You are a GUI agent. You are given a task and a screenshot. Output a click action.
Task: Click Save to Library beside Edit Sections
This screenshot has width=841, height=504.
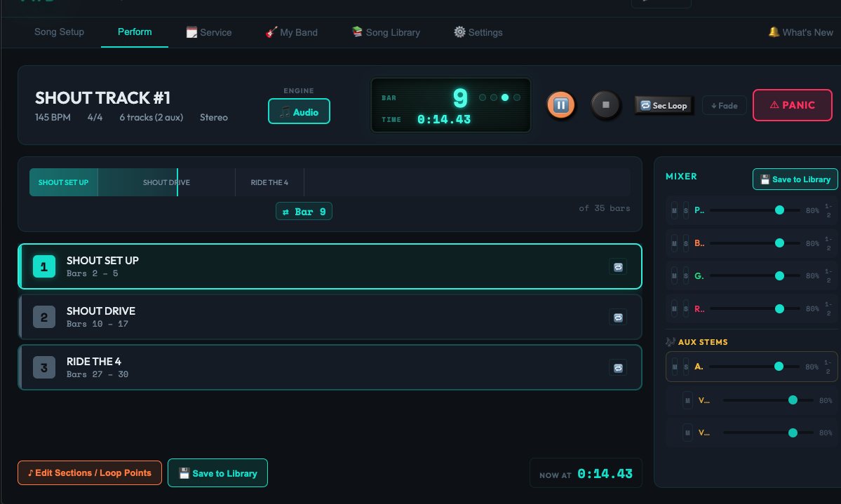217,473
